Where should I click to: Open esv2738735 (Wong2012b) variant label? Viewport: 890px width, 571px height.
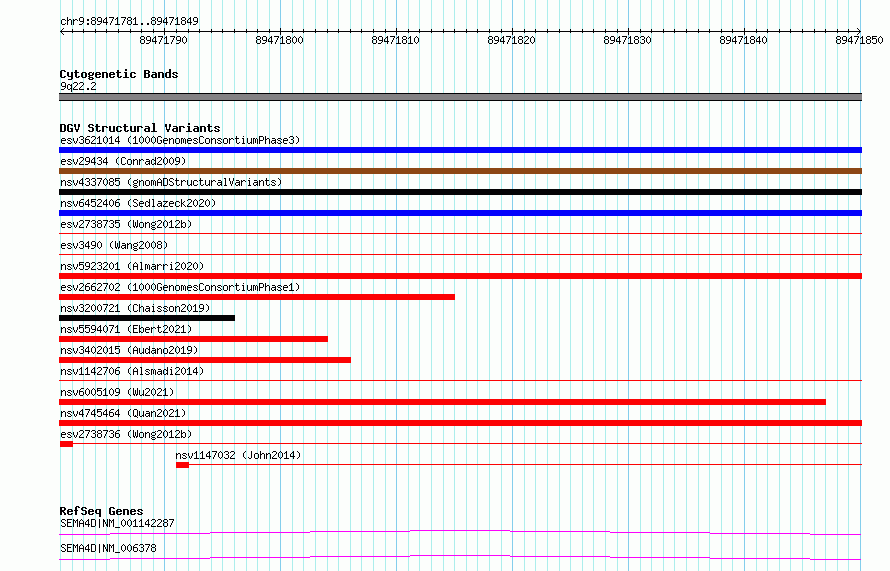tap(126, 224)
